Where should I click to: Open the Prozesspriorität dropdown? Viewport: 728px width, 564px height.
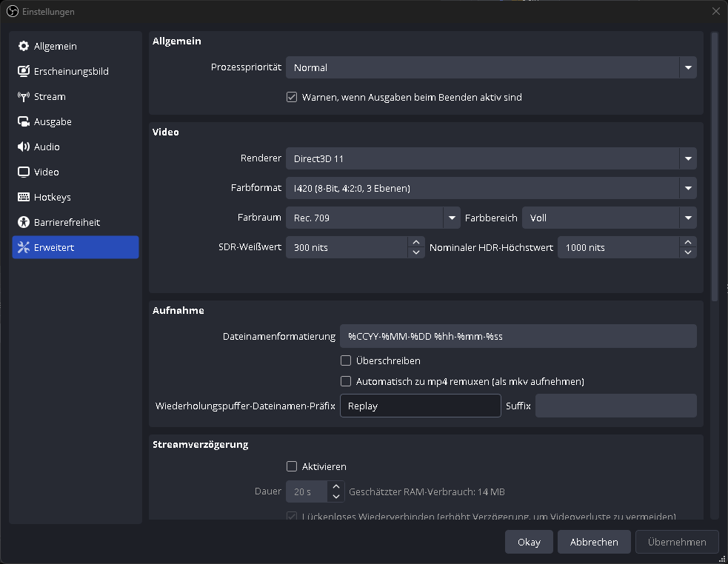click(x=490, y=67)
